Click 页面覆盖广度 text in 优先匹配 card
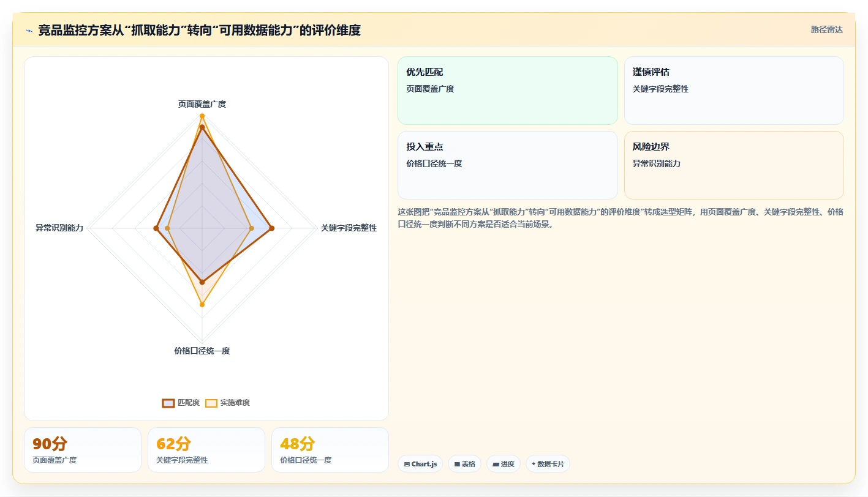 430,89
